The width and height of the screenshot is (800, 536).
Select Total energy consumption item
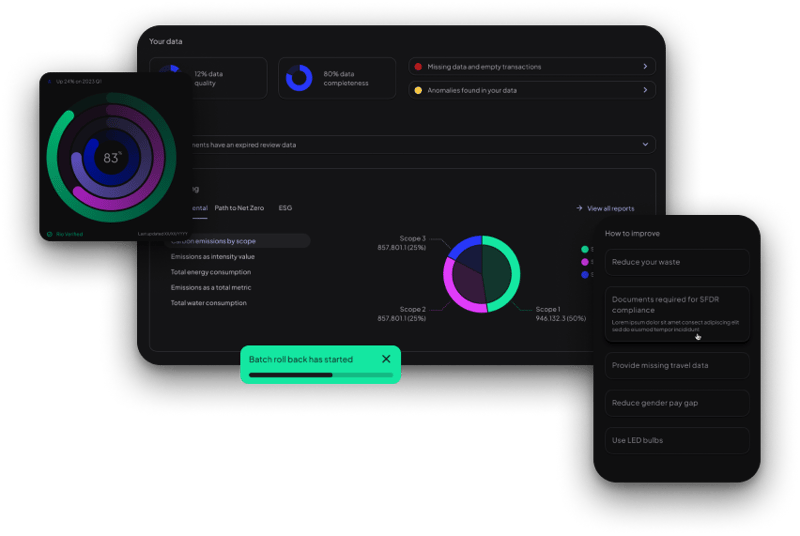click(211, 272)
